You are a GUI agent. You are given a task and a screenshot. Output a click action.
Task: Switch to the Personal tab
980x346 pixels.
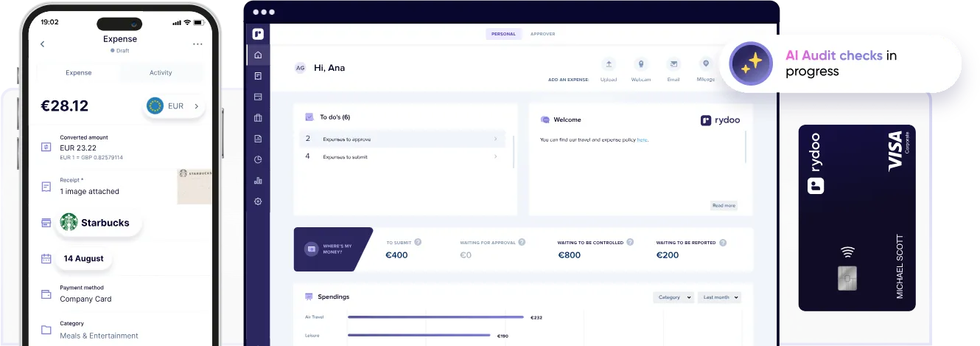[x=503, y=34]
